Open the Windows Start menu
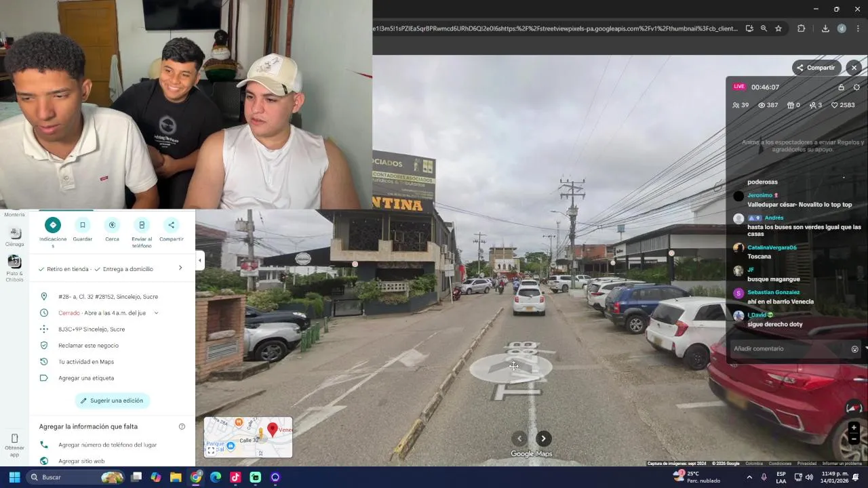Screen dimensions: 868x488 coord(14,477)
